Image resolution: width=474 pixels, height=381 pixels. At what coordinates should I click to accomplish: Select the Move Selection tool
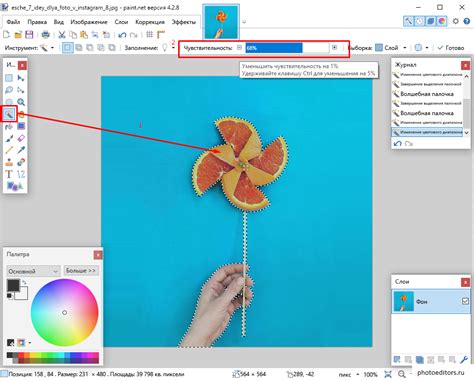coord(21,90)
